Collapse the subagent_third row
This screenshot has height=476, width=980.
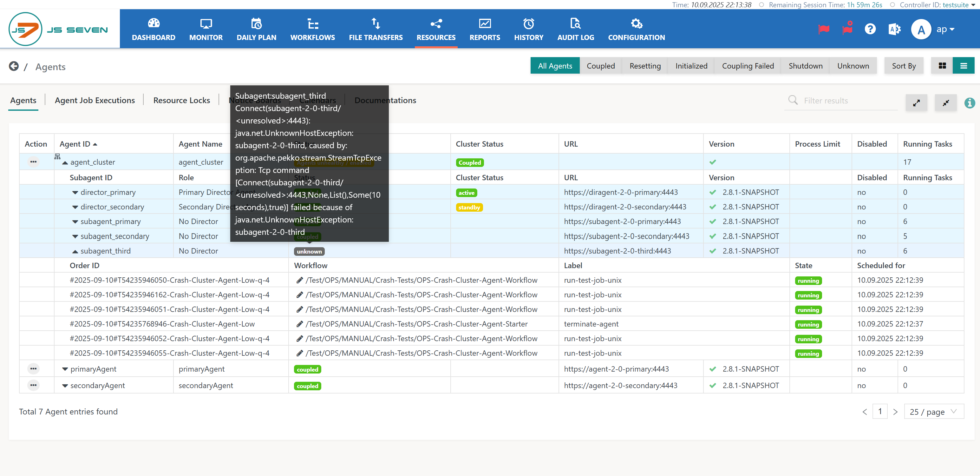tap(75, 251)
